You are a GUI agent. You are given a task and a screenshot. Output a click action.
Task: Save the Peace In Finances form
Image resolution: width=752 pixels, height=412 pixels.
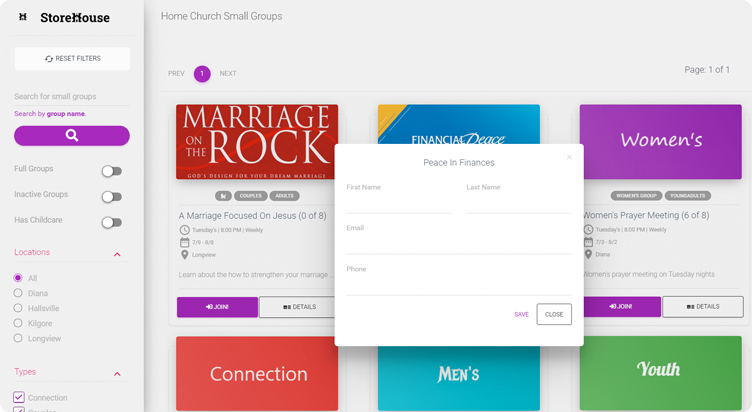tap(521, 314)
